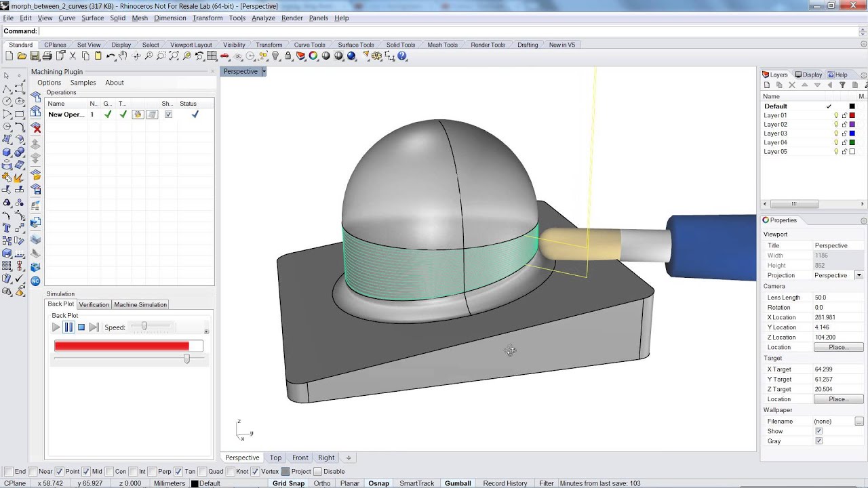Click the New file icon in Standard toolbar
The image size is (868, 488).
[x=9, y=56]
